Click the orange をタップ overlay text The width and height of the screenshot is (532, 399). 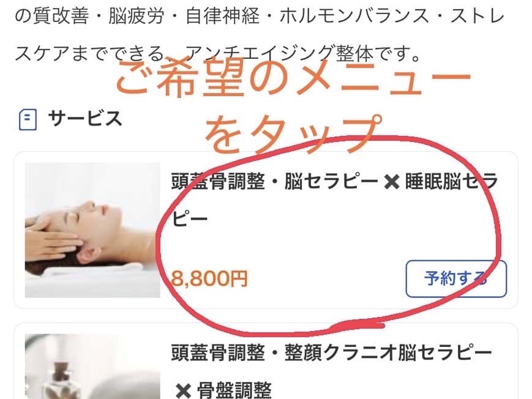[x=293, y=134]
